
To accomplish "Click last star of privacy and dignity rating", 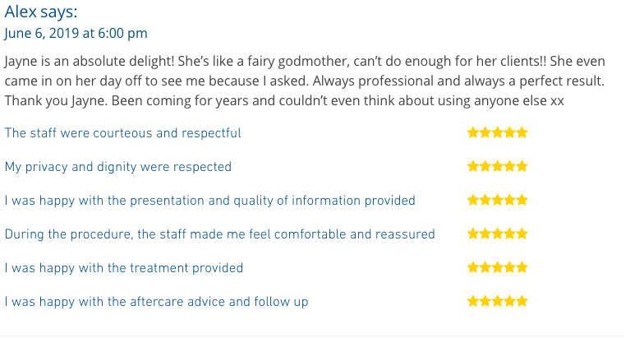I will click(x=522, y=166).
